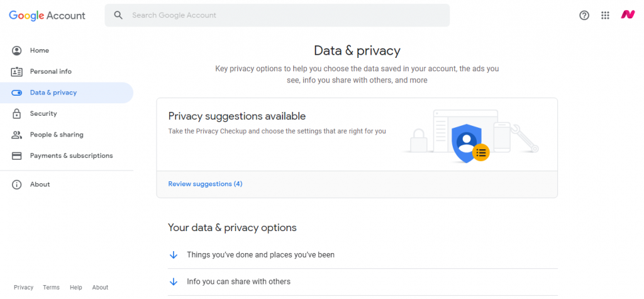The height and width of the screenshot is (299, 644).
Task: Click the People & sharing icon
Action: (16, 135)
